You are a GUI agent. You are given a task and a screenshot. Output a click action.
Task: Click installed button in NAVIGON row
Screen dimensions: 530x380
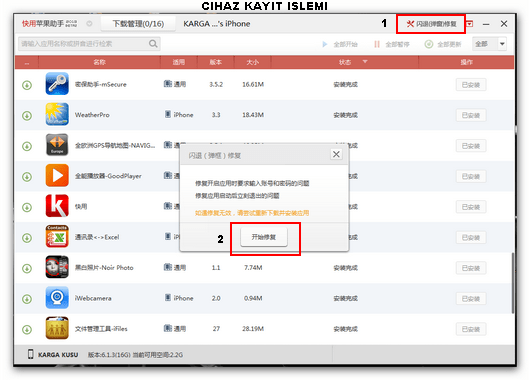[471, 146]
